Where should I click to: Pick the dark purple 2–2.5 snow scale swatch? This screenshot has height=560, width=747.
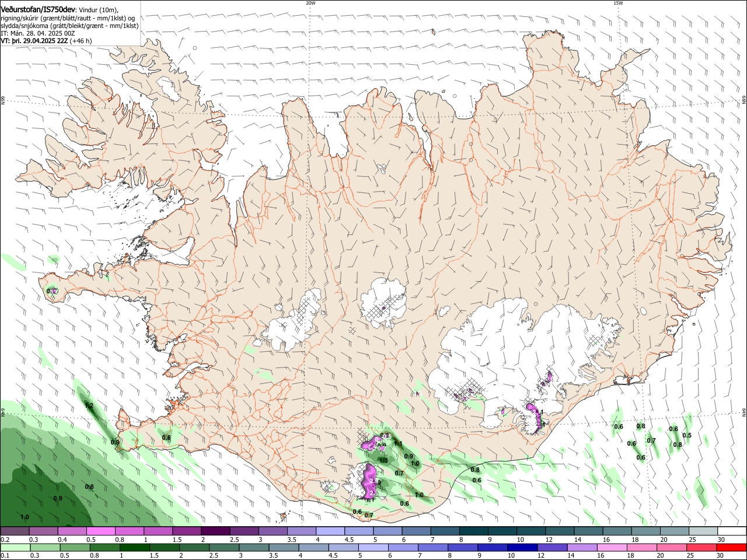click(x=215, y=531)
